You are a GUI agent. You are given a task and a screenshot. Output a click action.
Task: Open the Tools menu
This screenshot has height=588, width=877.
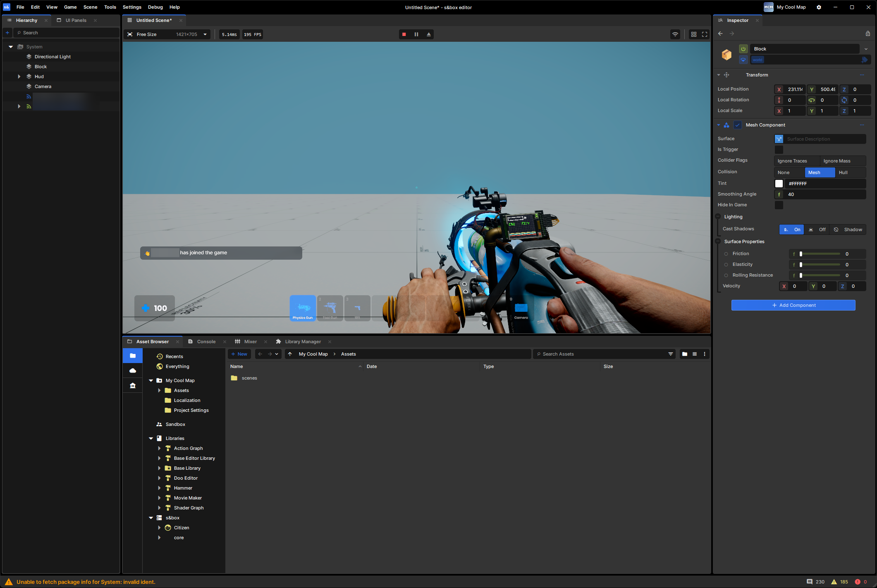pyautogui.click(x=110, y=7)
